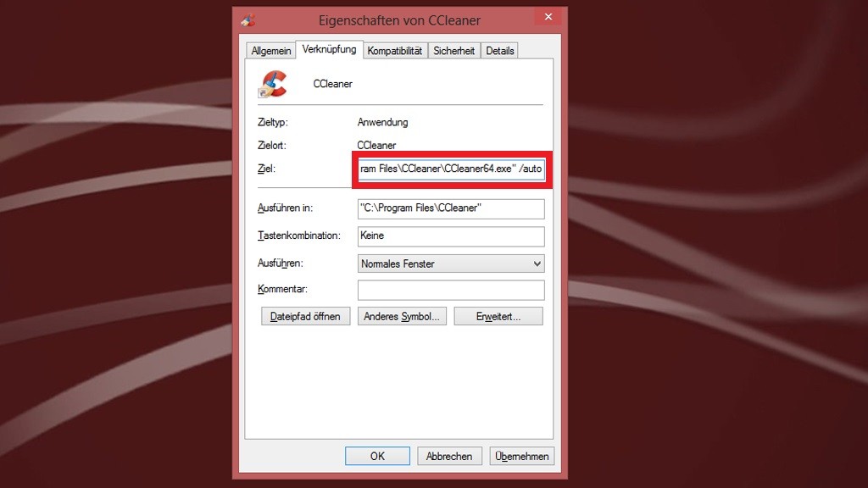Select the Verknüpfung tab
The height and width of the screenshot is (488, 868).
coord(329,50)
